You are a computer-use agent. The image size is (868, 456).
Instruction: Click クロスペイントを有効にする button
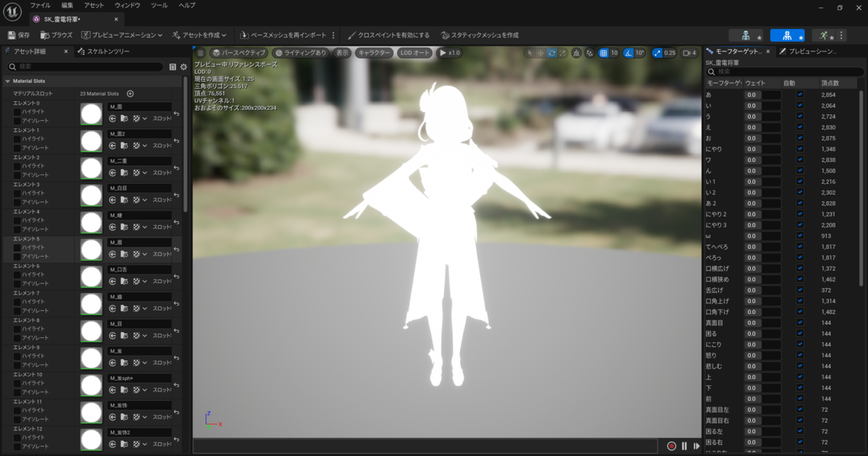[x=388, y=35]
